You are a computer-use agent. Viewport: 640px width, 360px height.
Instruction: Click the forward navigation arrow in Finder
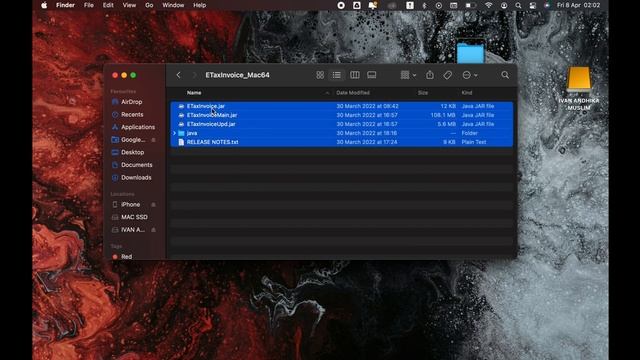195,75
